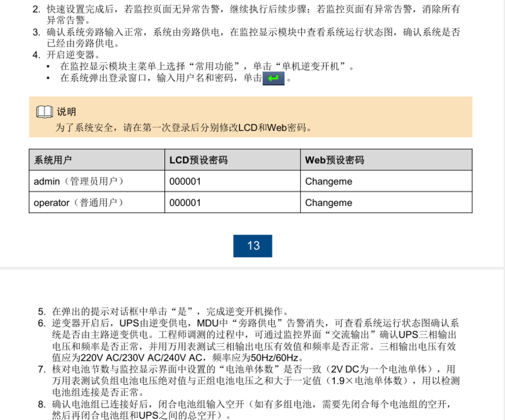
Task: Click the page number 13 box
Action: [253, 246]
